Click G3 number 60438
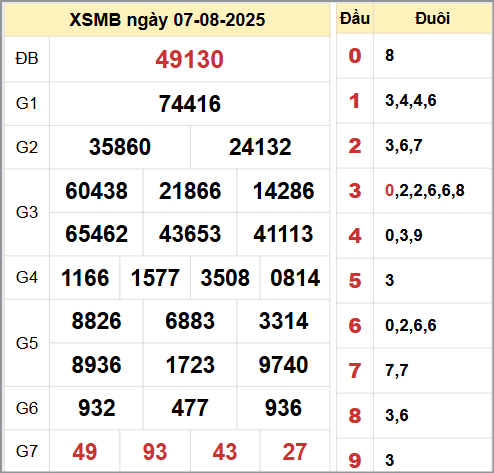Viewport: 494px width, 473px height. point(96,191)
